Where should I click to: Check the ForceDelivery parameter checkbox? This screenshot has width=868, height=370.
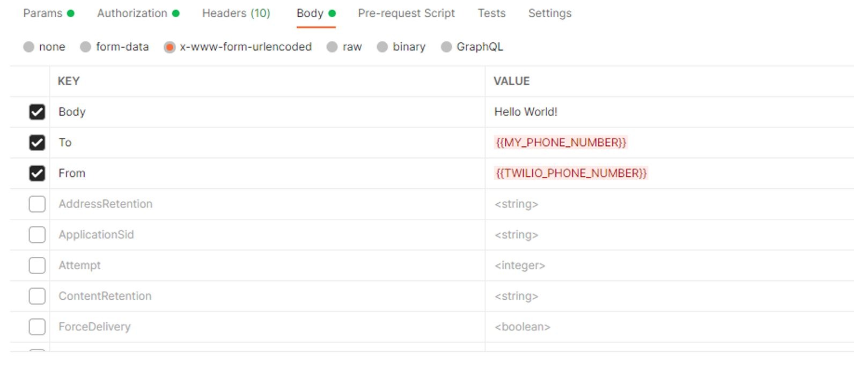[37, 327]
